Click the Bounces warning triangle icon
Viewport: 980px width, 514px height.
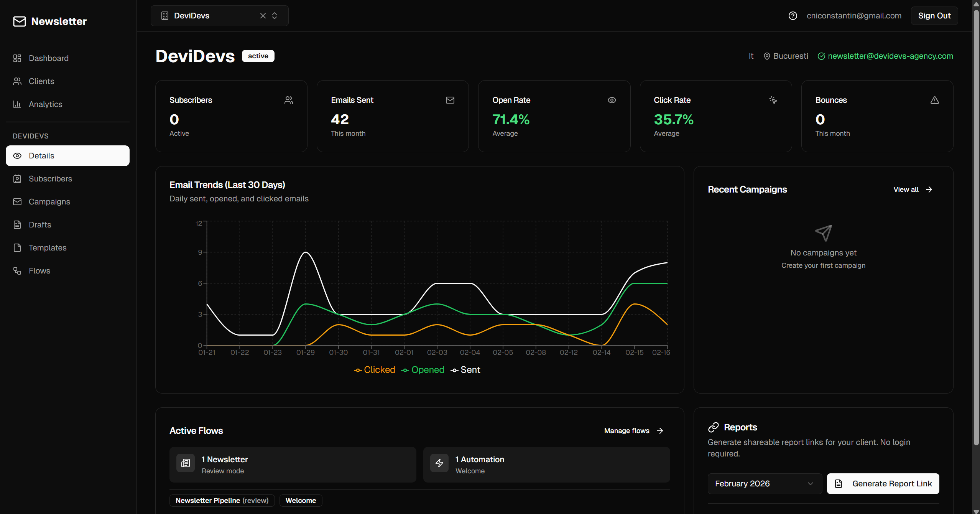pyautogui.click(x=934, y=100)
